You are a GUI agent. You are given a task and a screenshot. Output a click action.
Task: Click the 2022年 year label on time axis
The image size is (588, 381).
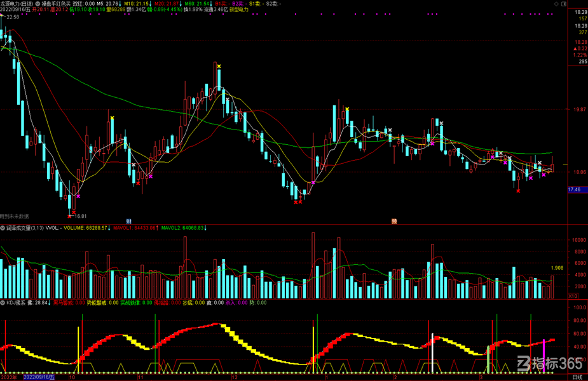pyautogui.click(x=9, y=377)
